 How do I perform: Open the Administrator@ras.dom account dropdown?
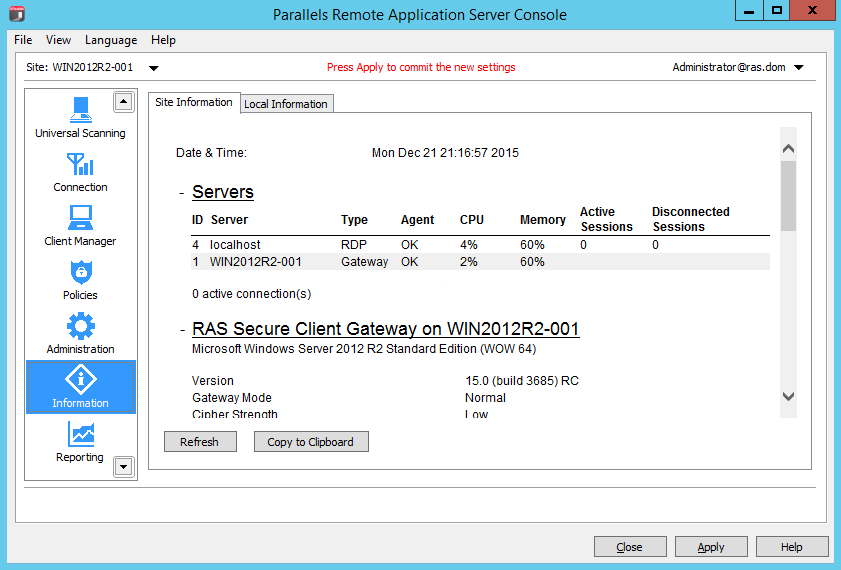pyautogui.click(x=799, y=68)
